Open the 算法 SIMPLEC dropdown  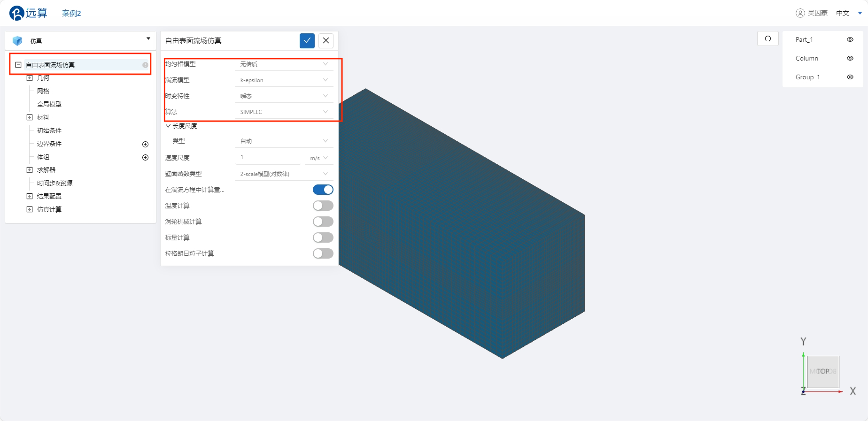(284, 112)
